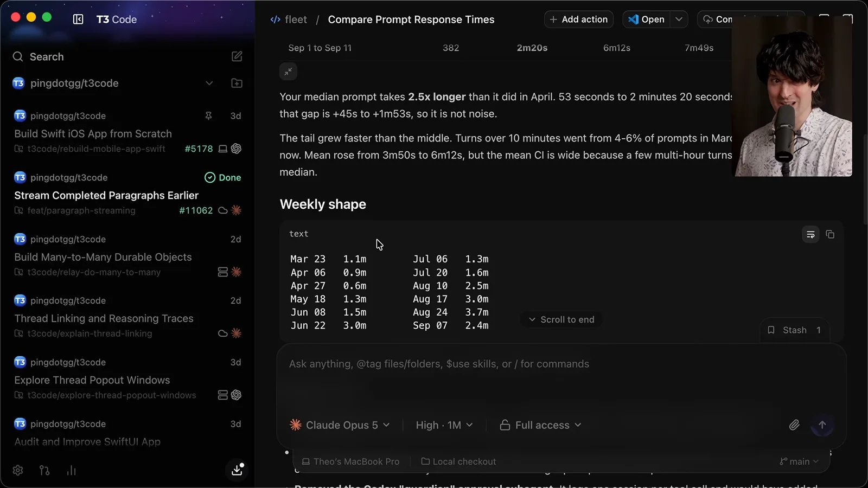Click the pin icon on Build Swift iOS App
Screen dimensions: 868x488
pyautogui.click(x=208, y=115)
